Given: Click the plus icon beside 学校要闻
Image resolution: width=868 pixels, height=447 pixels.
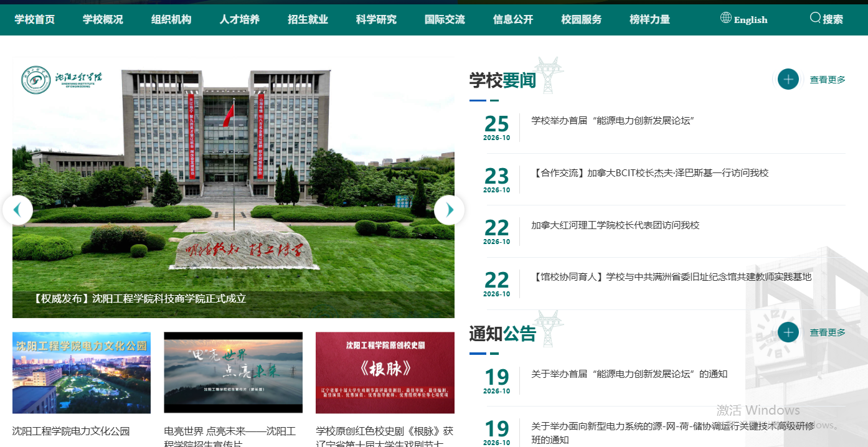Looking at the screenshot, I should 788,79.
